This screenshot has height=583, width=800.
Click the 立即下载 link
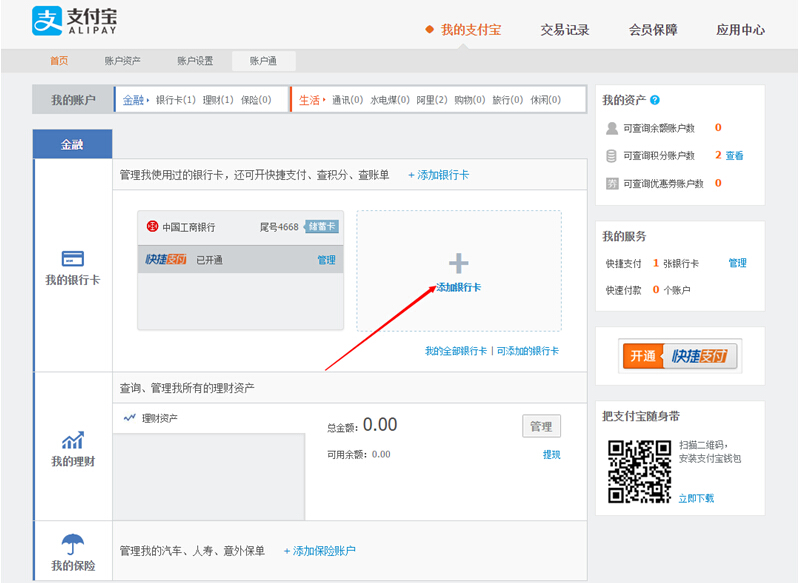click(696, 498)
